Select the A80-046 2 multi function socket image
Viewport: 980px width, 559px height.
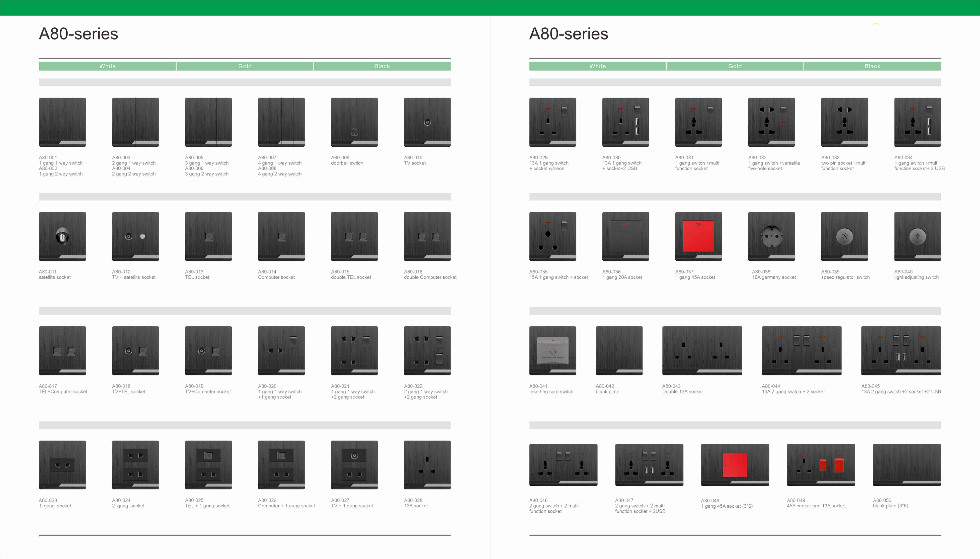(x=563, y=465)
